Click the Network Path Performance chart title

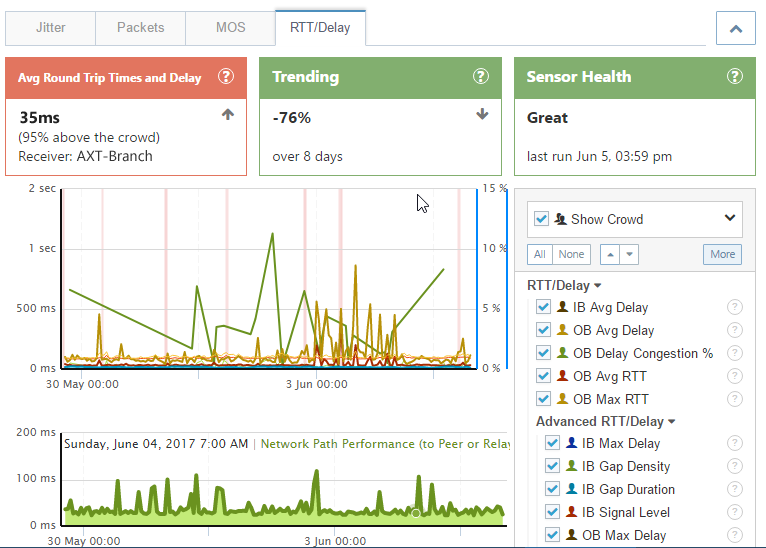(x=385, y=444)
